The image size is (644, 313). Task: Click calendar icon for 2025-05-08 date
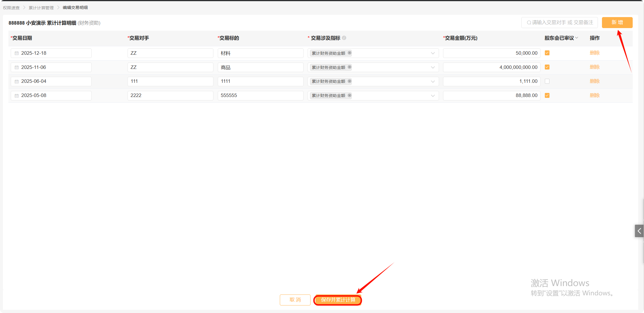pos(17,96)
